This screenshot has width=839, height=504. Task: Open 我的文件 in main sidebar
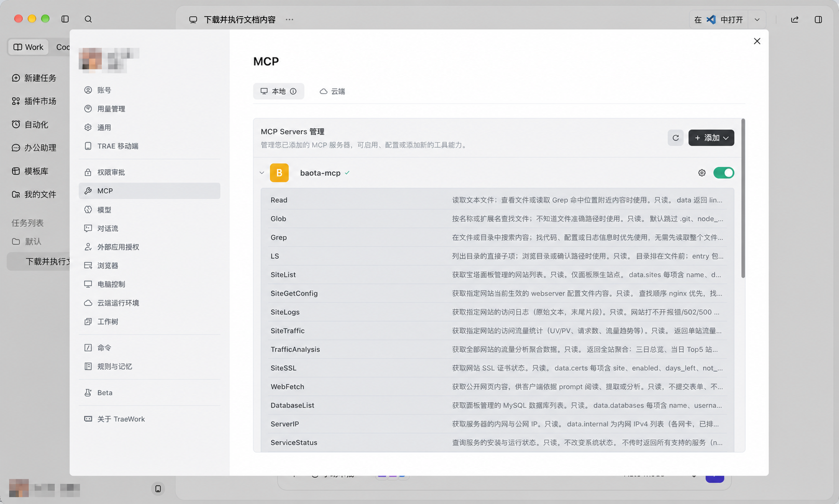pos(34,194)
